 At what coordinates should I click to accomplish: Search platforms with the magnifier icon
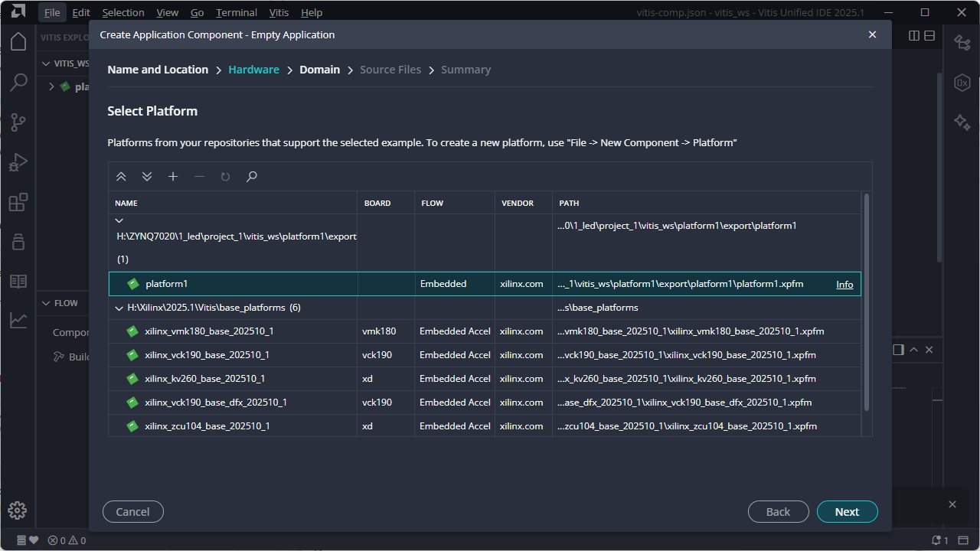pos(251,177)
